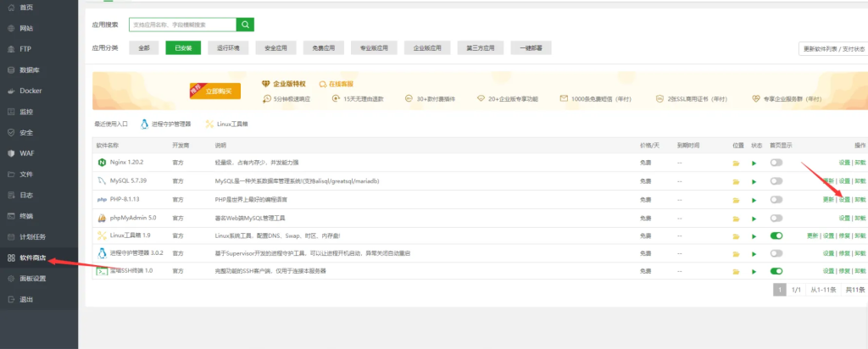Disable homepage display for 宝塔SSH终端 1.0
Image resolution: width=868 pixels, height=349 pixels.
pyautogui.click(x=776, y=271)
